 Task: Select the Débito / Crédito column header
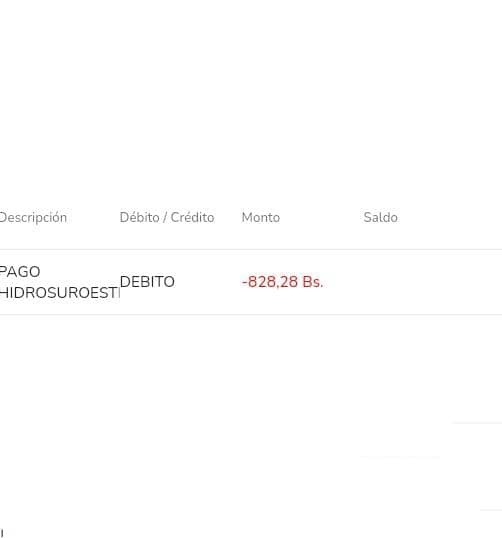167,218
